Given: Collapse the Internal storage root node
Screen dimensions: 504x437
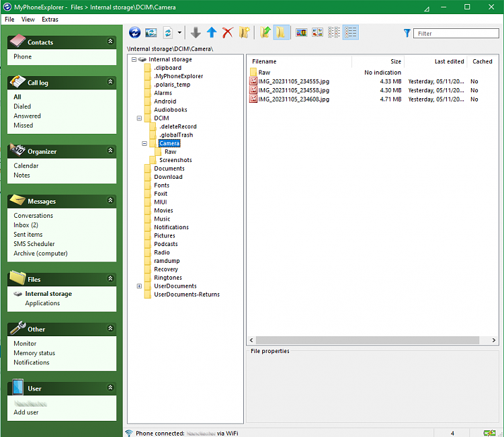Looking at the screenshot, I should [134, 59].
